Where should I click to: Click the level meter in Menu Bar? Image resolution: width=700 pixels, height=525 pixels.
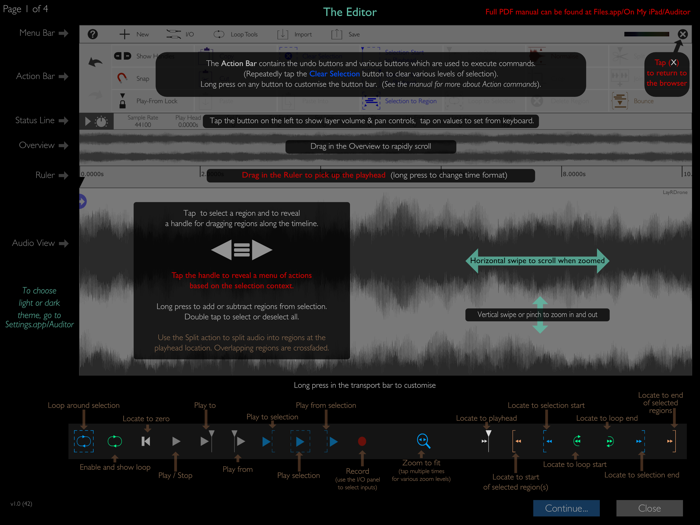coord(646,34)
